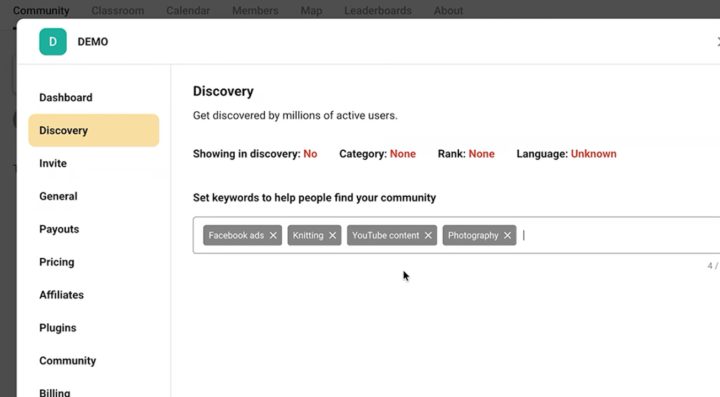Viewport: 720px width, 397px height.
Task: Switch to the Classroom tab
Action: [x=118, y=11]
